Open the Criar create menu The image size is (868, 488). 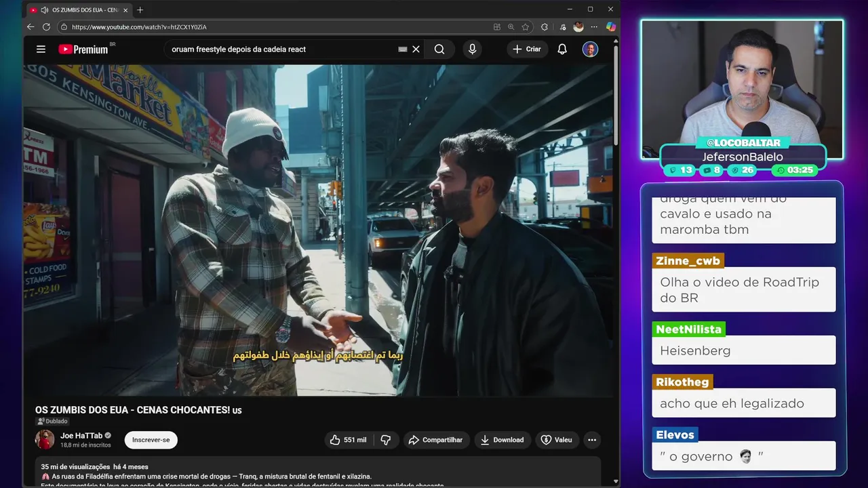(x=527, y=49)
